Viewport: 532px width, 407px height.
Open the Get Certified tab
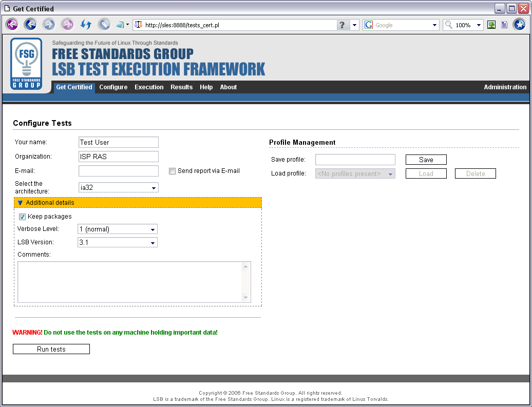[74, 87]
